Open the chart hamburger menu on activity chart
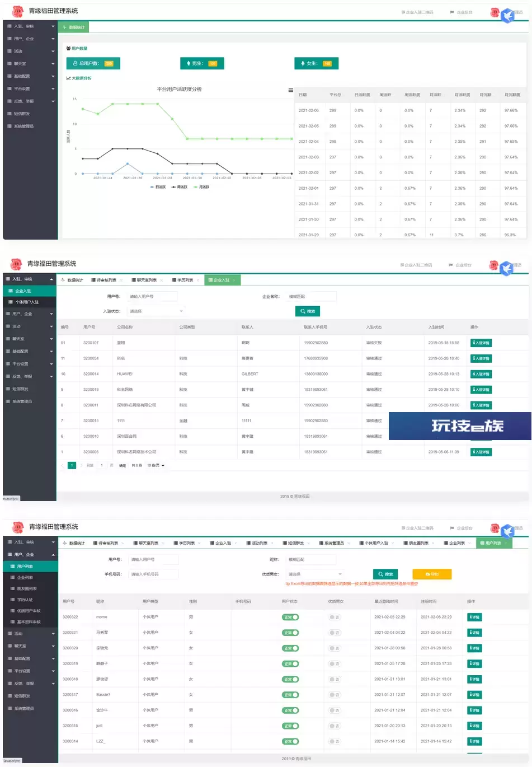Viewport: 532px width, 767px height. coord(290,90)
